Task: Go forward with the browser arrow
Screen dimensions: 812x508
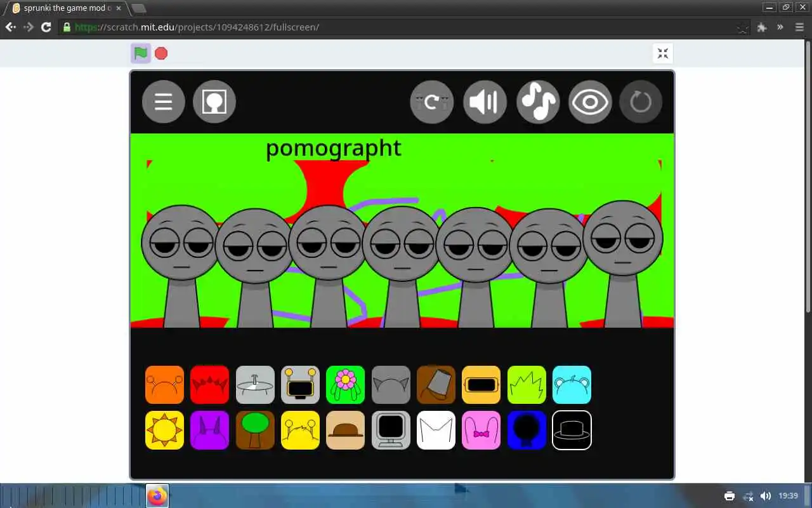Action: 29,27
